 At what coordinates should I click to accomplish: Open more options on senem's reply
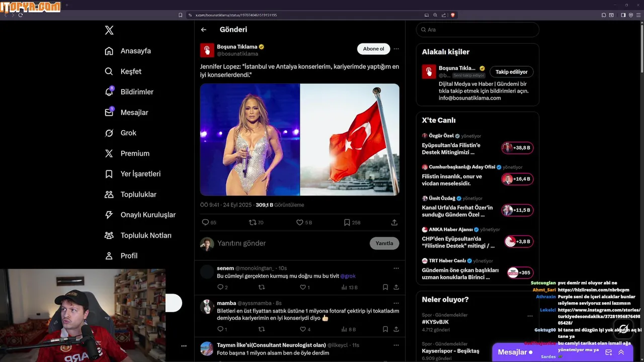coord(396,268)
